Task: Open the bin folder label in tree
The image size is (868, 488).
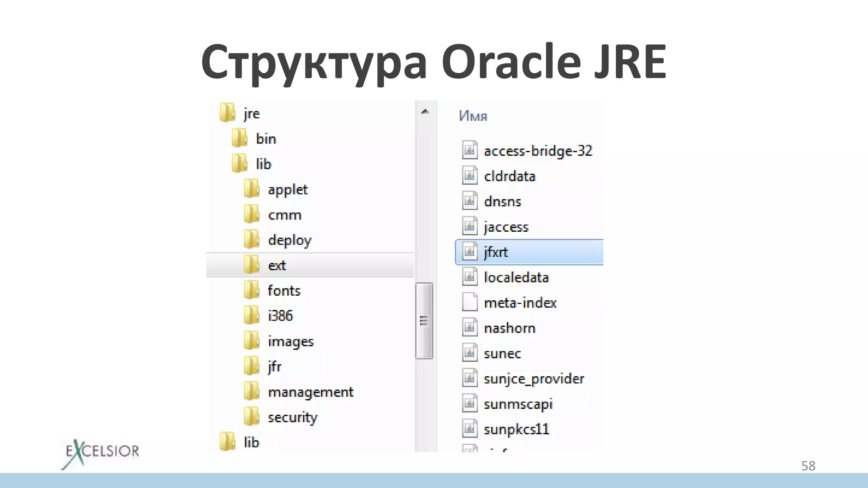Action: [x=266, y=139]
